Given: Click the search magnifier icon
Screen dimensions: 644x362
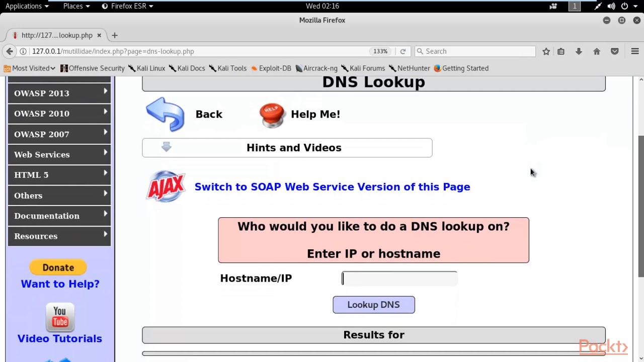Looking at the screenshot, I should pyautogui.click(x=420, y=51).
